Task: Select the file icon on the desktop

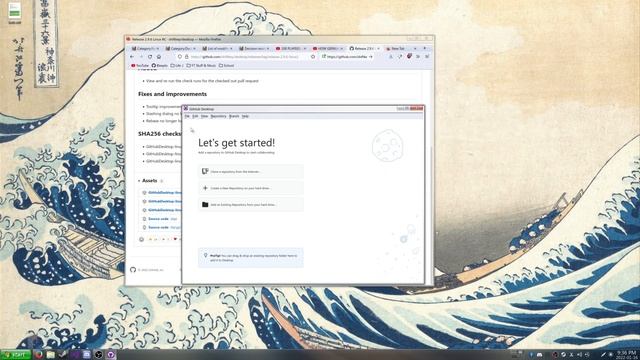Action: point(14,13)
